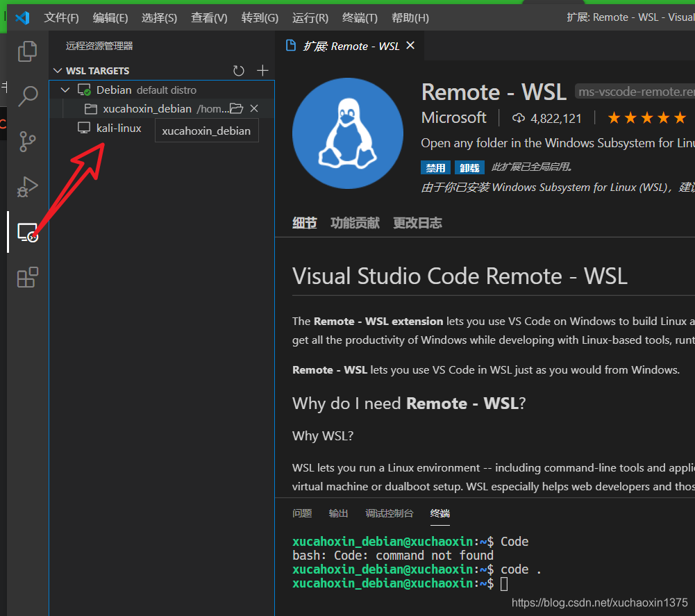Open the Extensions view
Image resolution: width=695 pixels, height=616 pixels.
(28, 277)
